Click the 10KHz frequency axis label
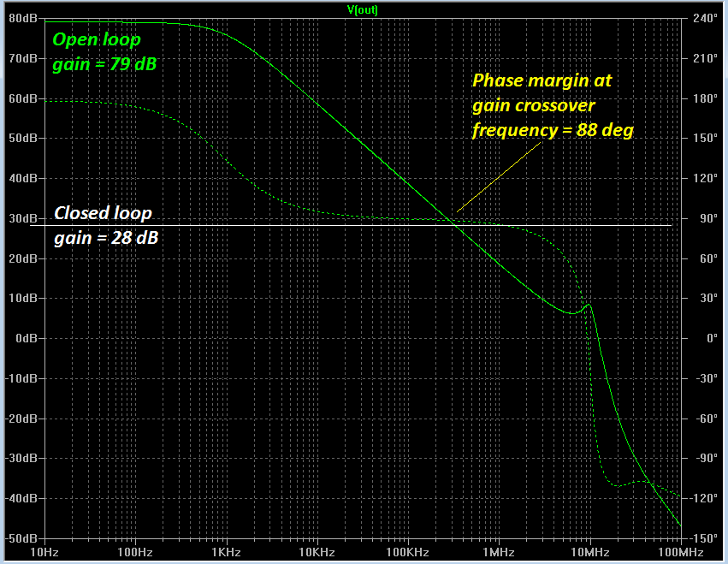This screenshot has width=728, height=564. pos(317,552)
